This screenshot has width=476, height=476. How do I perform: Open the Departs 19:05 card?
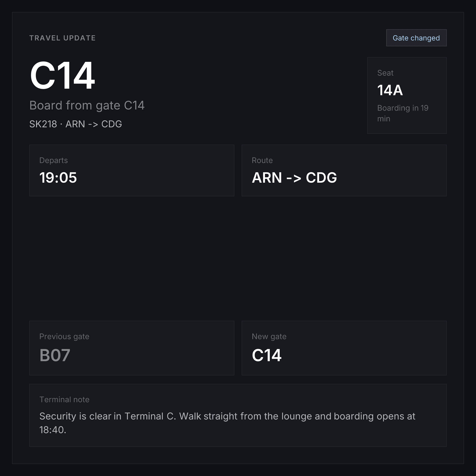[131, 171]
